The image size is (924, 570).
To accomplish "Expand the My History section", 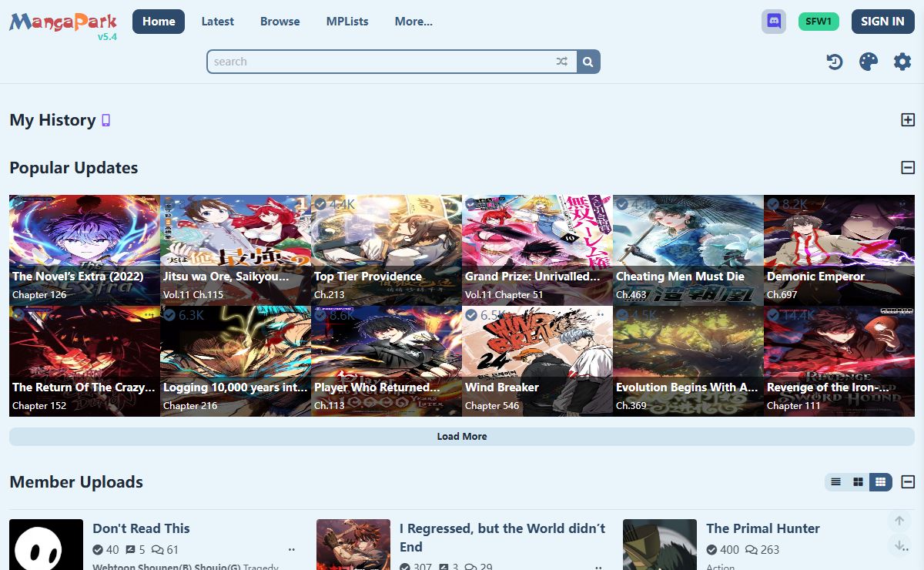I will coord(908,120).
